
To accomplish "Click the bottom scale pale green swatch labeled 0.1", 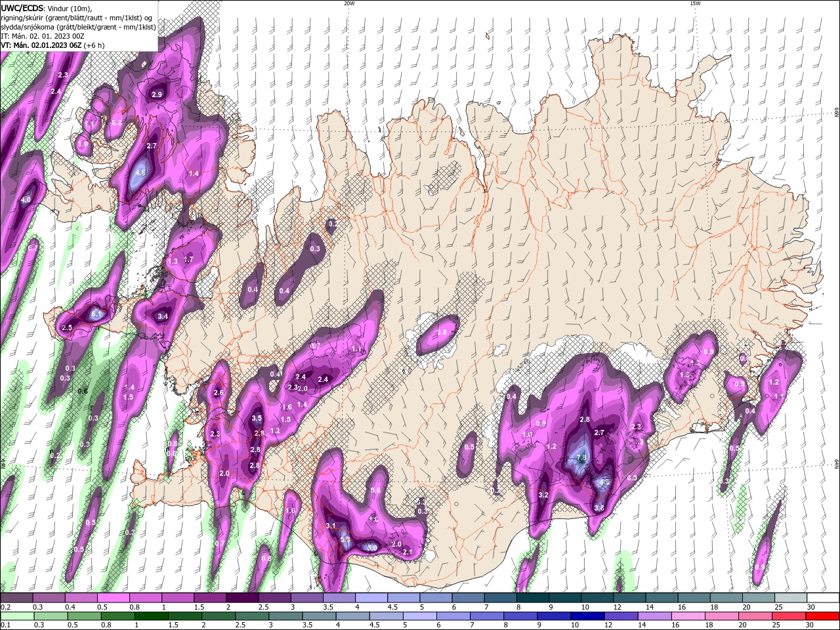I will (17, 616).
